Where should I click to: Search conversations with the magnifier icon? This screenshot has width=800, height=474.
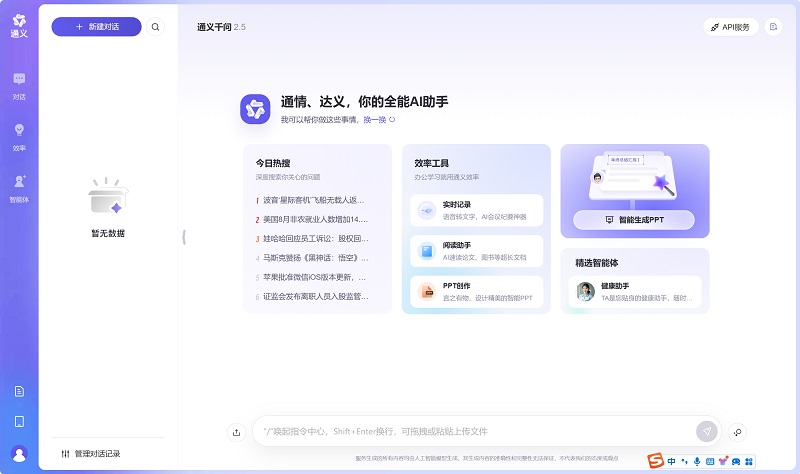(155, 27)
